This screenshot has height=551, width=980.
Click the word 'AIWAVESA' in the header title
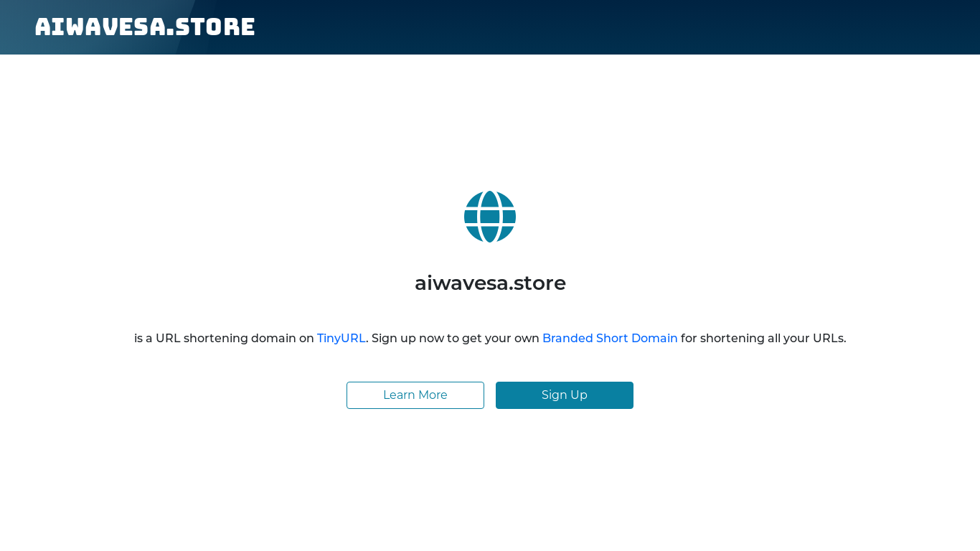[100, 27]
